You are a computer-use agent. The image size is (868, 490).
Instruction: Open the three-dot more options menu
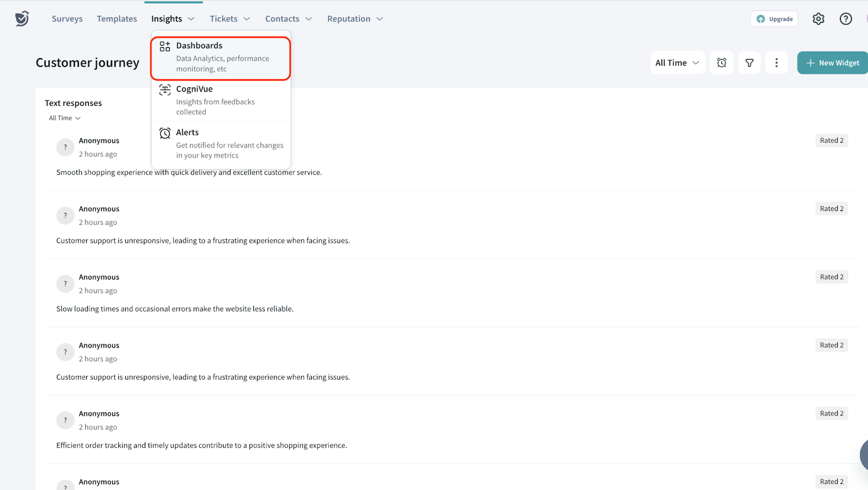tap(776, 63)
